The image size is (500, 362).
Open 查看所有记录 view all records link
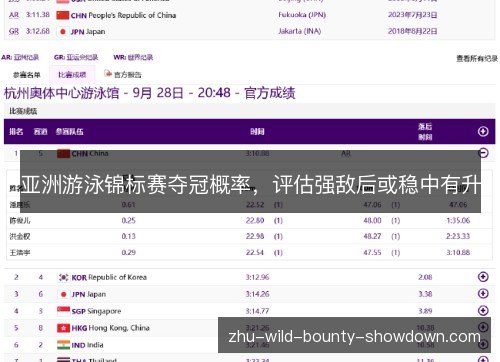[x=477, y=59]
